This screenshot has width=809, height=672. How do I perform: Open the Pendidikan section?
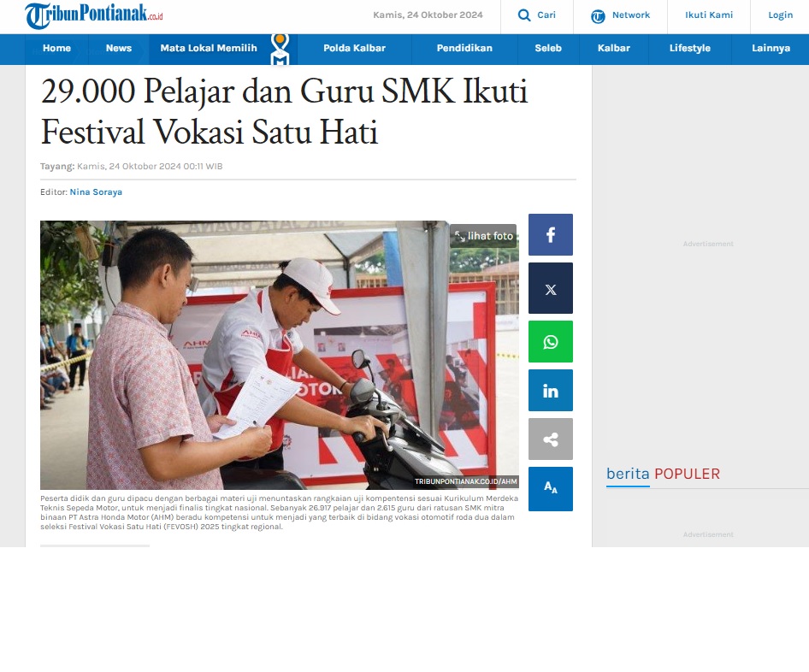tap(464, 48)
